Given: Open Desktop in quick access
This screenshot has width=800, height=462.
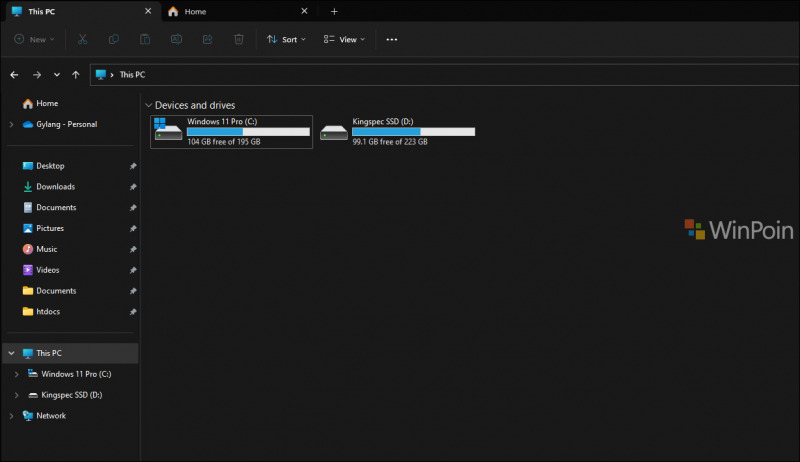Looking at the screenshot, I should (50, 166).
